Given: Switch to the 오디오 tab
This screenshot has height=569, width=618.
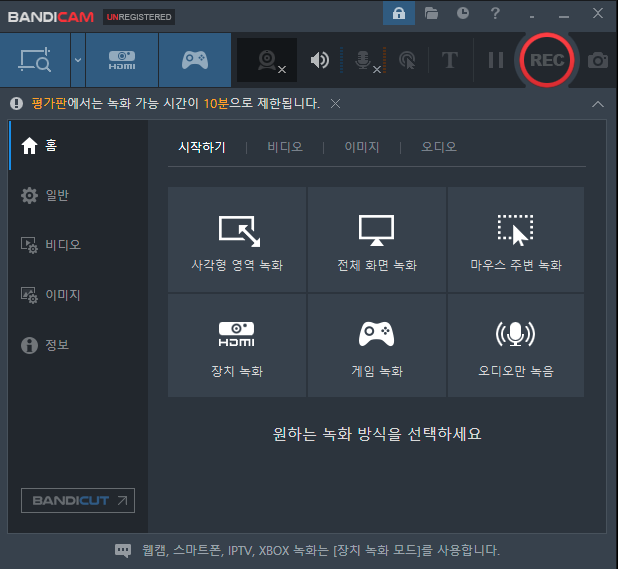Looking at the screenshot, I should click(439, 147).
